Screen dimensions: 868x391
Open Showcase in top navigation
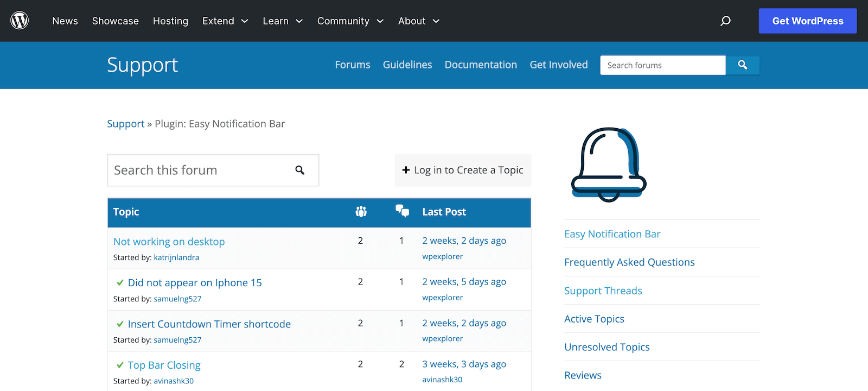(x=116, y=21)
